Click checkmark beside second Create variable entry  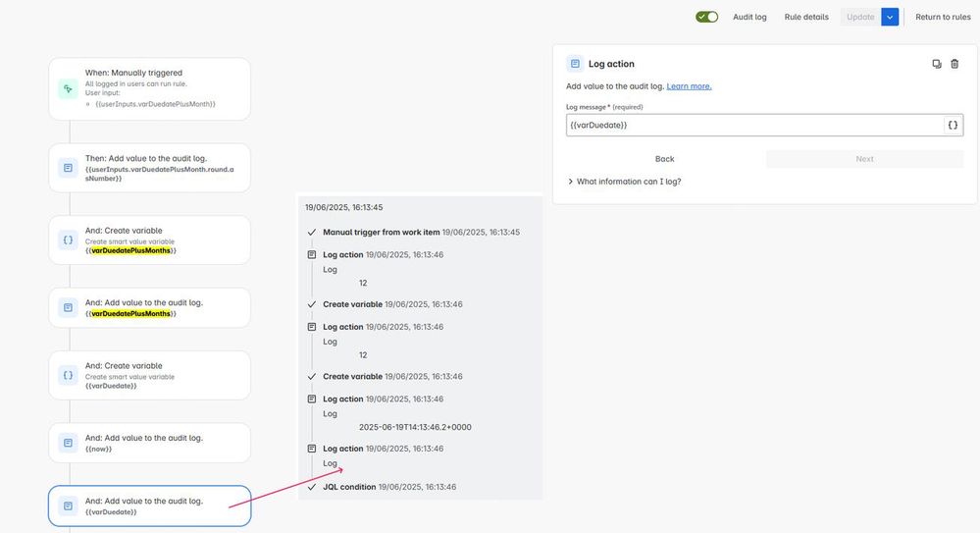click(312, 377)
